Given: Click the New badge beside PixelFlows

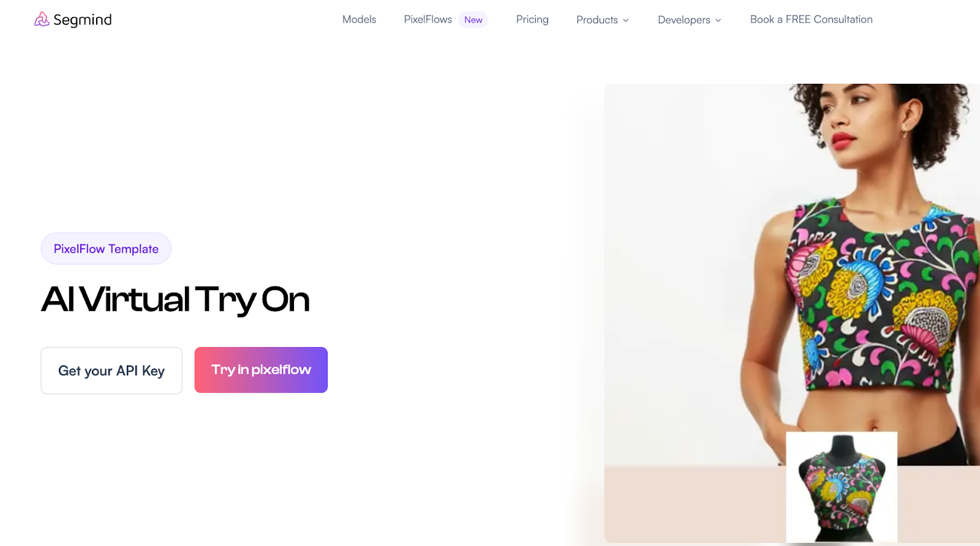Looking at the screenshot, I should [x=473, y=20].
